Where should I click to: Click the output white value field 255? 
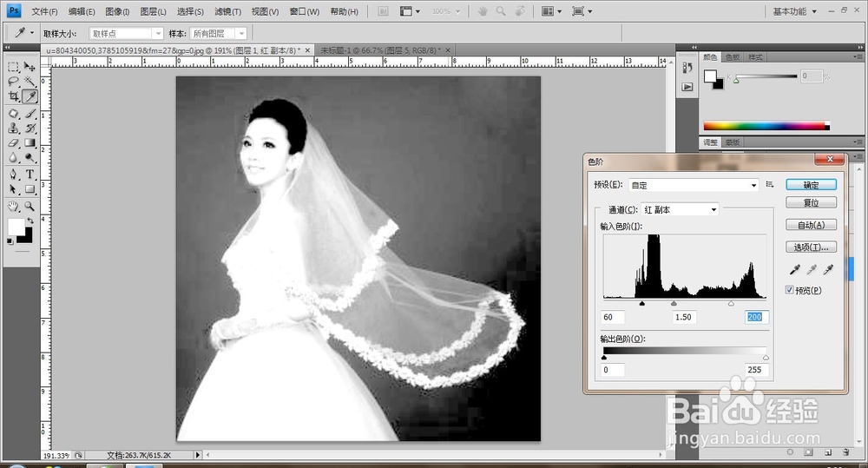click(757, 369)
